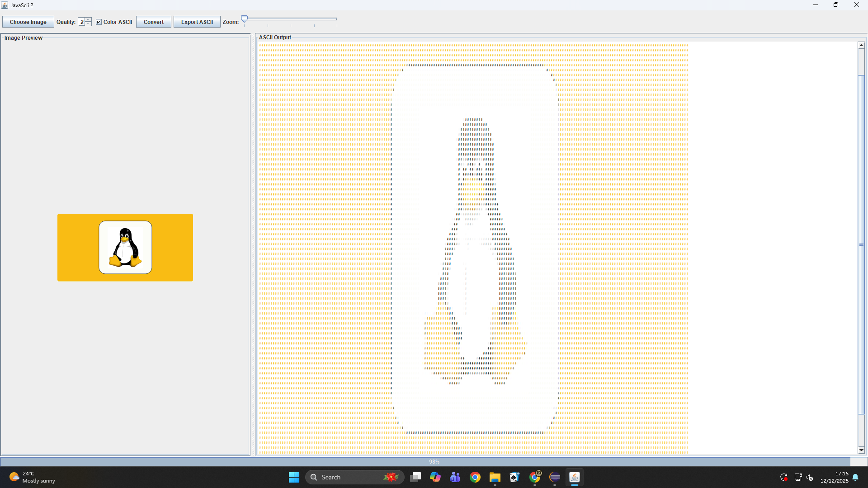Open Solitaire cards app in taskbar
The height and width of the screenshot is (488, 868).
[514, 477]
